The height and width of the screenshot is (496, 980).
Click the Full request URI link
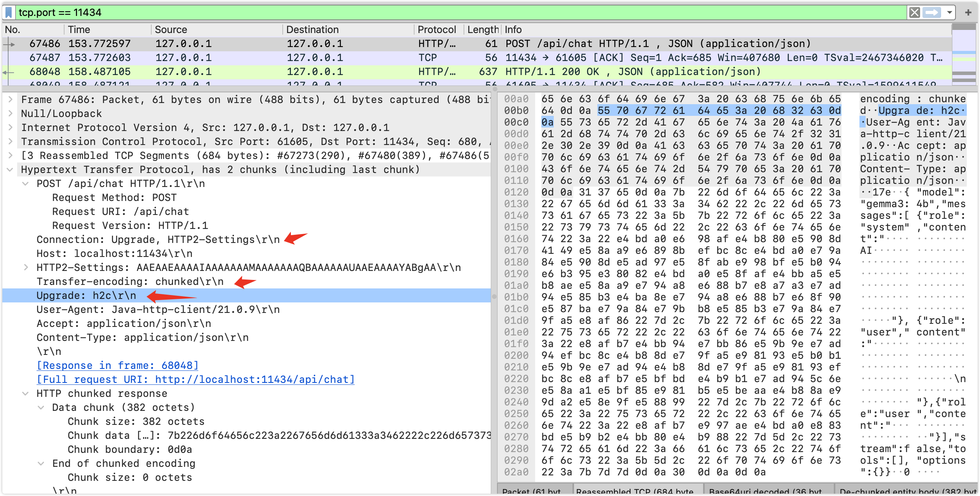point(196,379)
